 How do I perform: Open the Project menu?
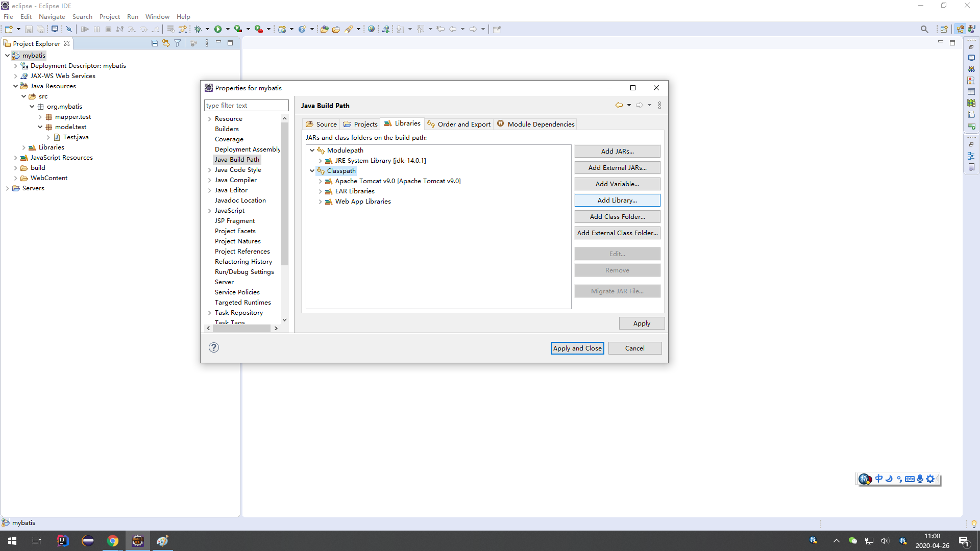[109, 16]
